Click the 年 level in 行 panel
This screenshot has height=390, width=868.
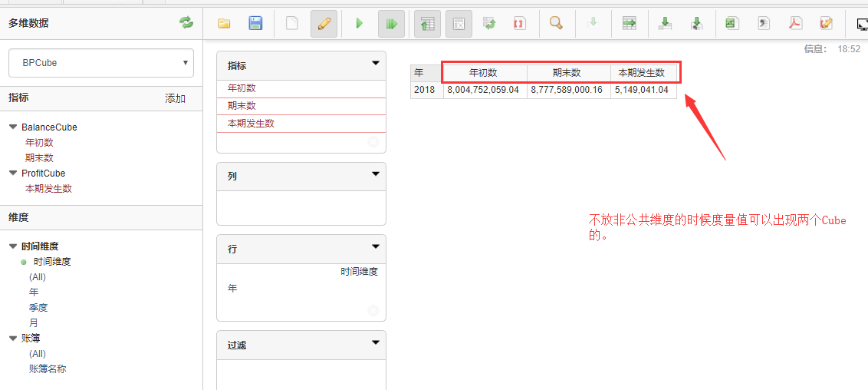coord(232,288)
